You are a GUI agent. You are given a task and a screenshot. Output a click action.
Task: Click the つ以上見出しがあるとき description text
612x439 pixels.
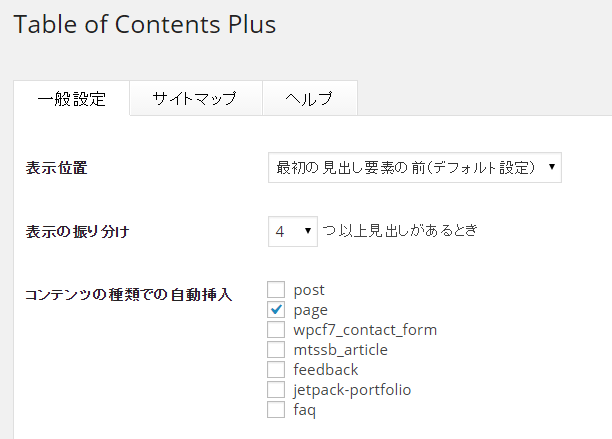coord(400,231)
